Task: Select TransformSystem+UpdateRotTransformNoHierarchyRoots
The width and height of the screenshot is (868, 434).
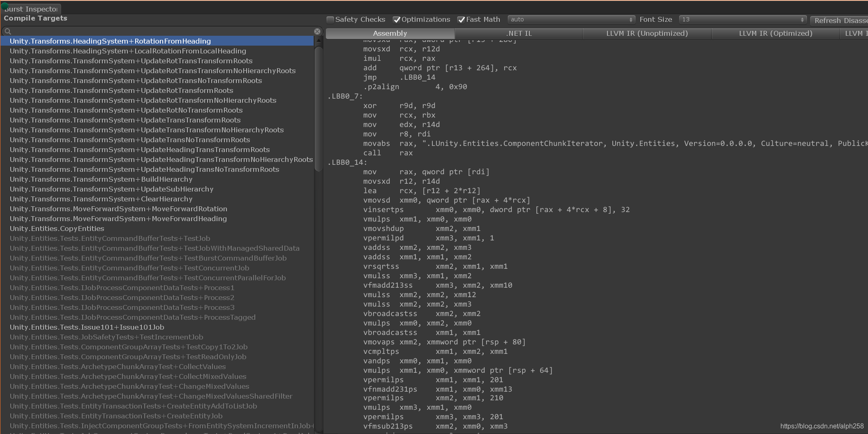Action: (157, 100)
